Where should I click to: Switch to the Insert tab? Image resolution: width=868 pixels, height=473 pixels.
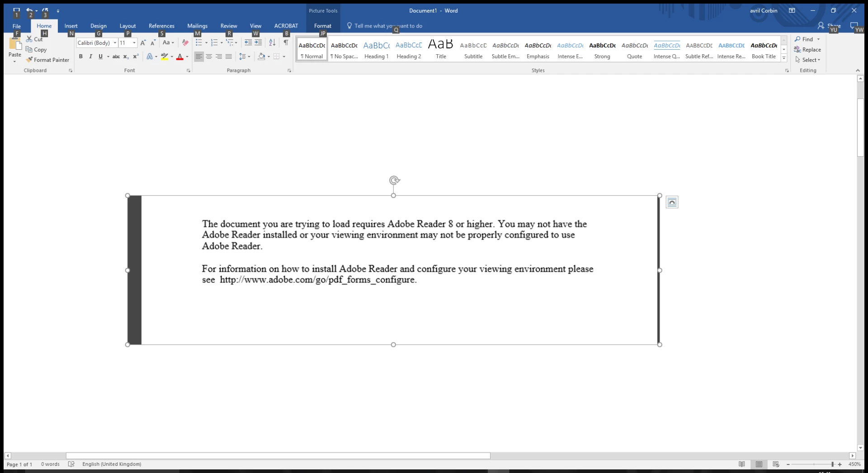tap(71, 26)
